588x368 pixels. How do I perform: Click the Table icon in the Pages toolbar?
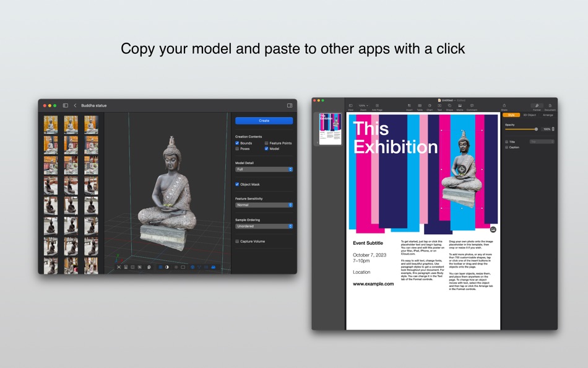coord(420,105)
